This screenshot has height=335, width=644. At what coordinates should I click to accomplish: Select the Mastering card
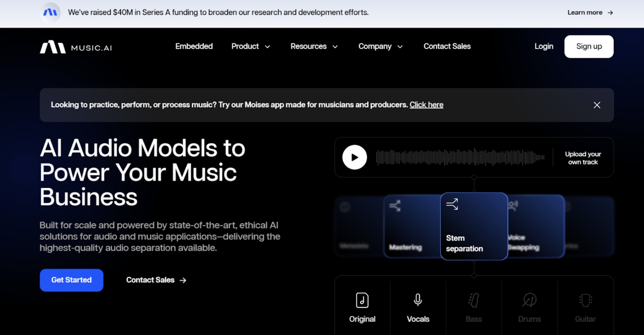point(412,226)
